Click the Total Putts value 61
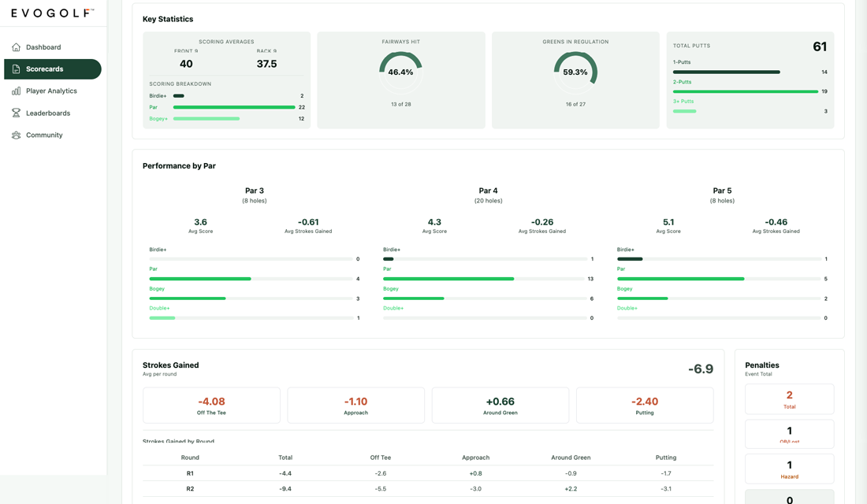 tap(820, 46)
